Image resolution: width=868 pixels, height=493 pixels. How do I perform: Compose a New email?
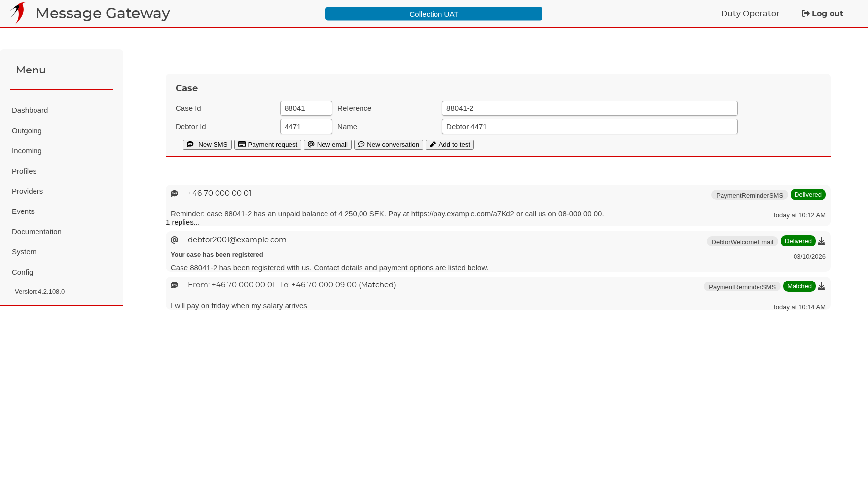tap(327, 144)
